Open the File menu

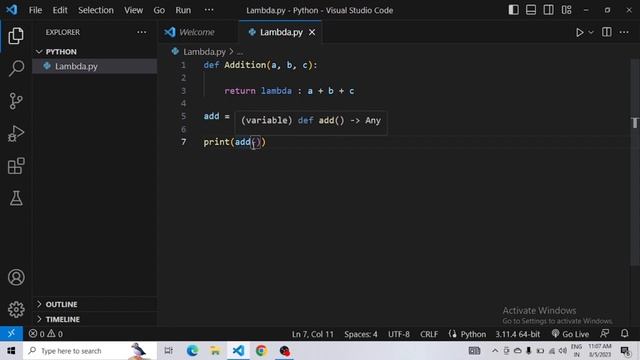click(36, 10)
